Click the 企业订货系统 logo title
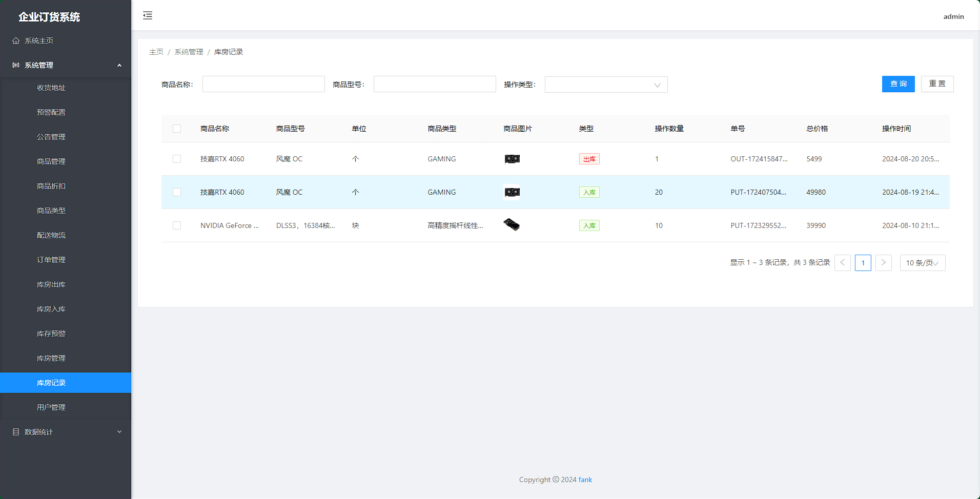The image size is (980, 499). [x=49, y=17]
